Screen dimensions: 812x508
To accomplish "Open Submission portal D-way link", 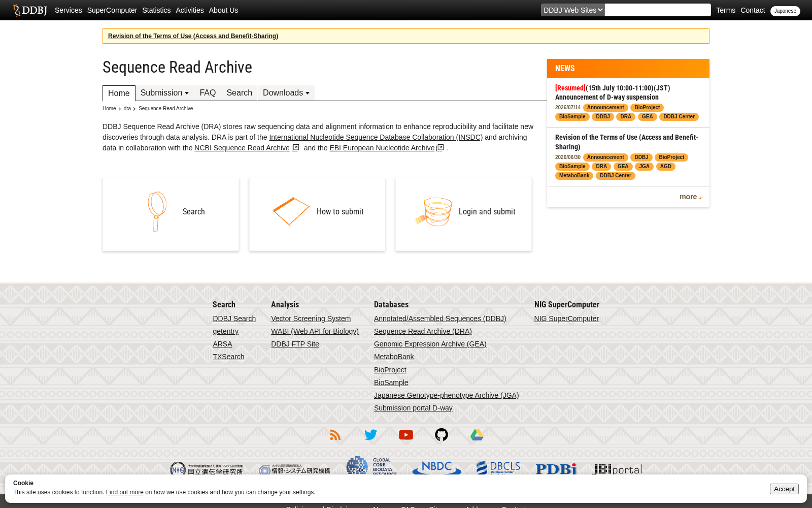I will pyautogui.click(x=413, y=408).
